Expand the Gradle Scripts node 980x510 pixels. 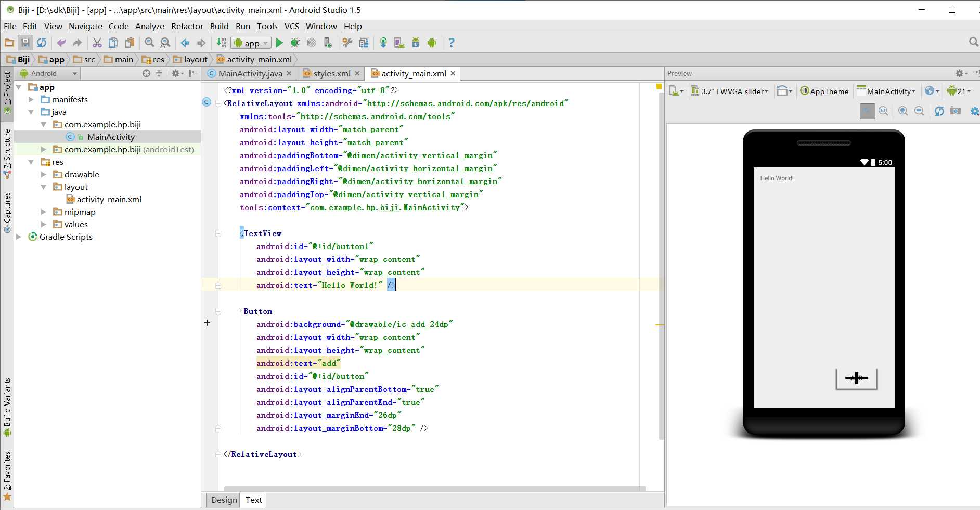[19, 237]
